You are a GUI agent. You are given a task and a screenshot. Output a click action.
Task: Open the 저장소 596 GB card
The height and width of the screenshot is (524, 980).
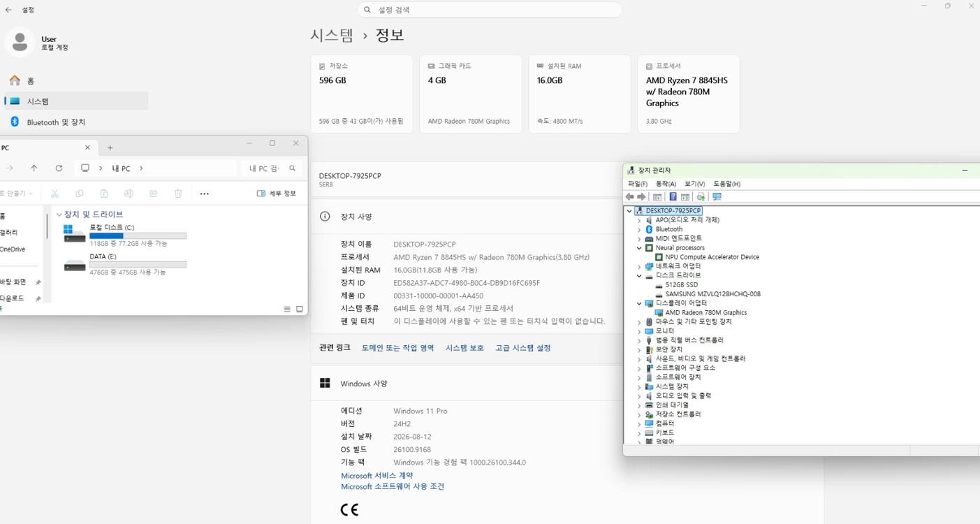click(362, 94)
